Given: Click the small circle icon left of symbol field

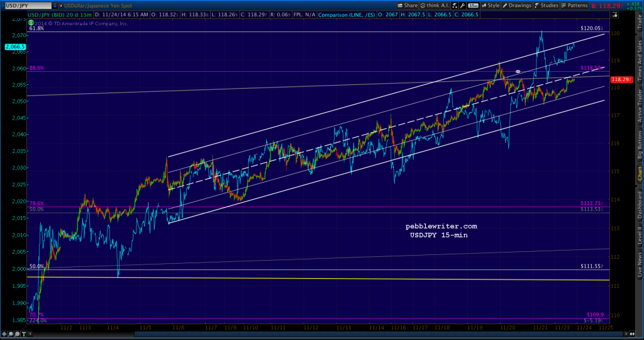Looking at the screenshot, I should (x=2, y=6).
